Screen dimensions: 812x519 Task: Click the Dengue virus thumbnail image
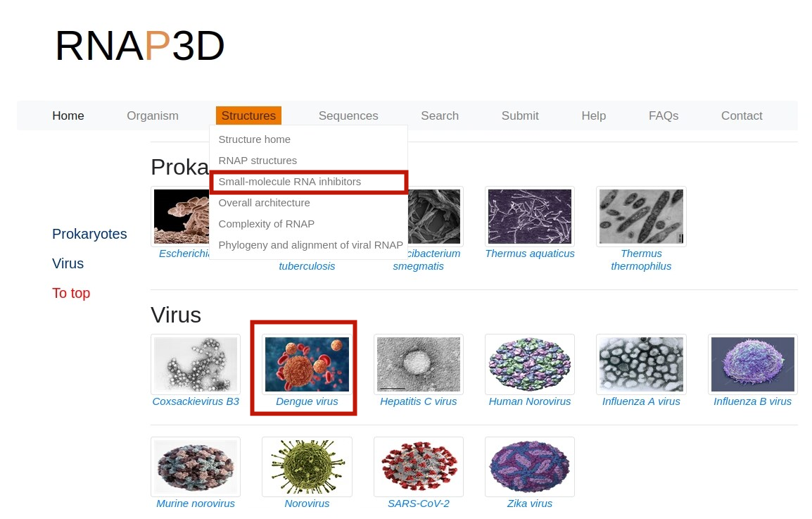point(307,364)
